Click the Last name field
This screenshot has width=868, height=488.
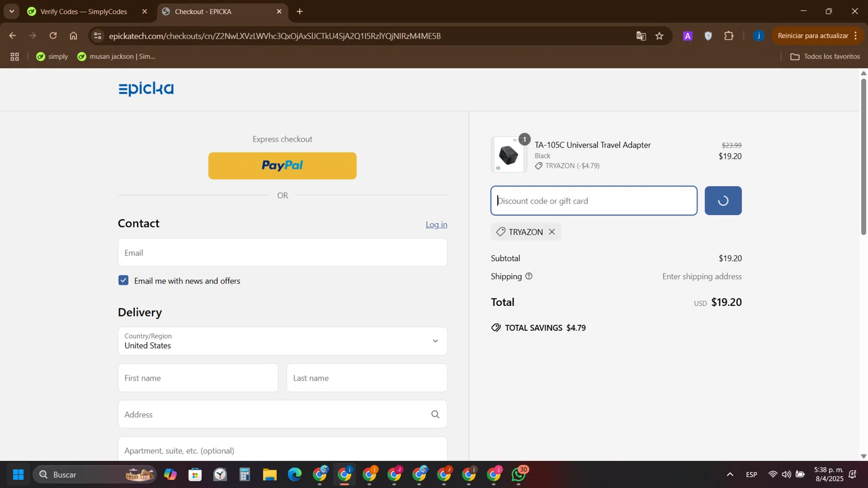click(x=367, y=378)
